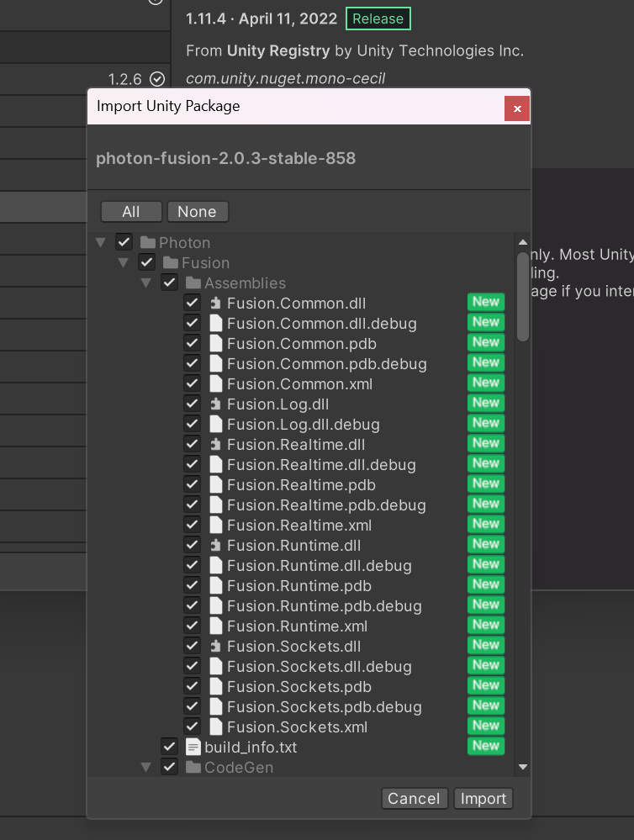The width and height of the screenshot is (634, 840).
Task: Import the selected package files
Action: (483, 799)
